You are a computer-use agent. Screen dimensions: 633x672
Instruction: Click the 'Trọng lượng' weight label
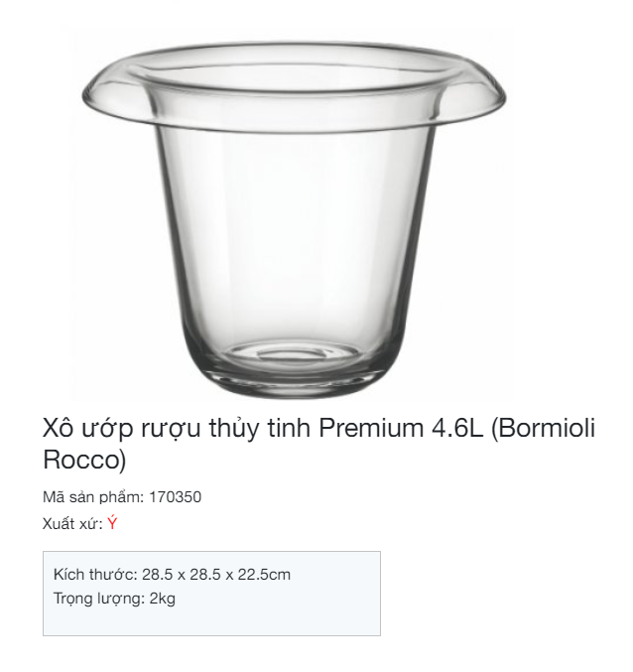coord(98,598)
